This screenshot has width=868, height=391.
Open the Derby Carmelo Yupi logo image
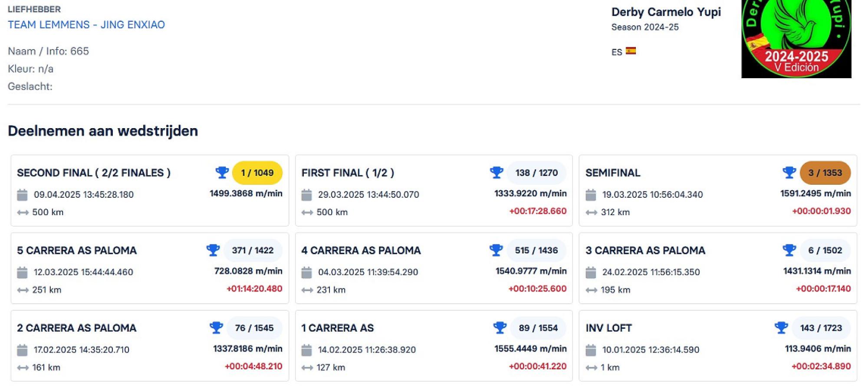796,39
